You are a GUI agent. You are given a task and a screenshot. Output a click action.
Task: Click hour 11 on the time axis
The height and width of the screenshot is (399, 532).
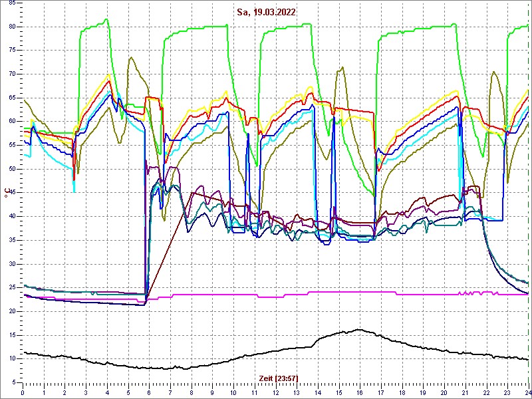point(255,392)
